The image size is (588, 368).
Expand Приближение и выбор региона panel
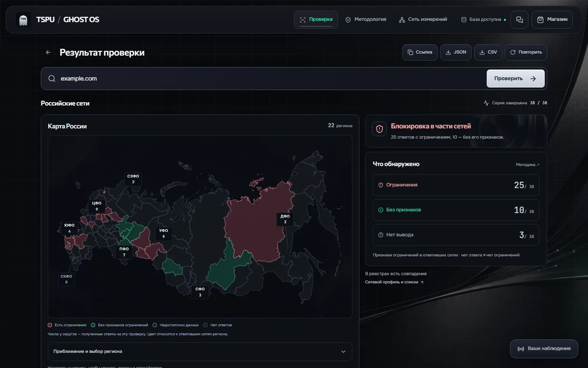[200, 352]
